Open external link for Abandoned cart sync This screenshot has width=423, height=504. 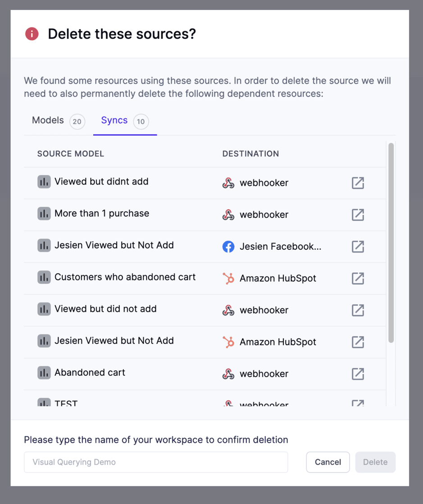point(358,374)
